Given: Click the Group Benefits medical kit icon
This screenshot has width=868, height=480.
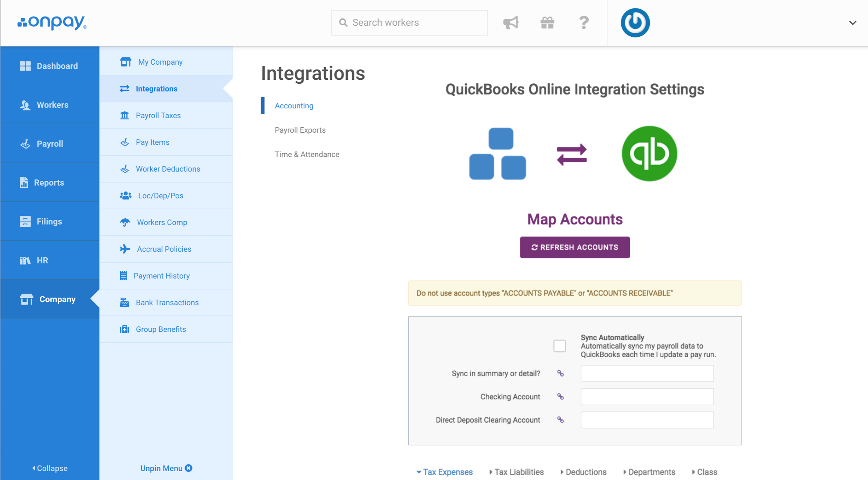Looking at the screenshot, I should tap(125, 329).
